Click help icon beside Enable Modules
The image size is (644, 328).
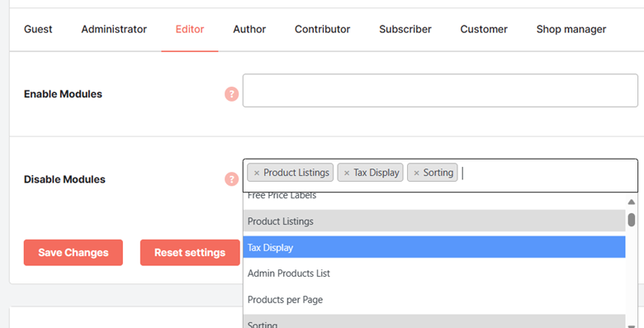(232, 94)
